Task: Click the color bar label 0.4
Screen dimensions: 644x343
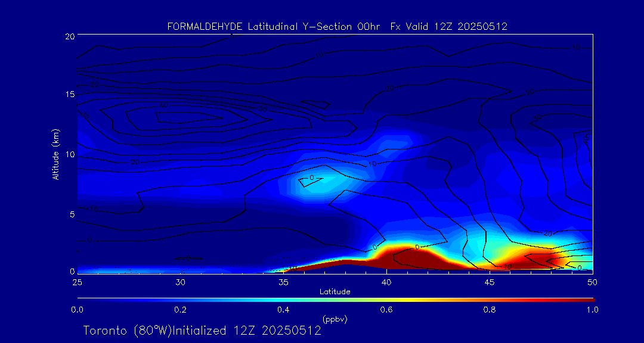Action: pos(283,310)
